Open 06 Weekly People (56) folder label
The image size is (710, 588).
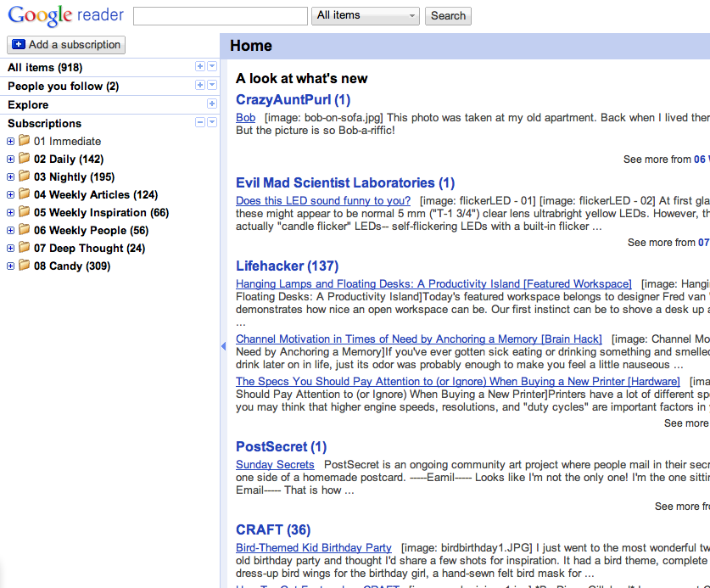(91, 230)
